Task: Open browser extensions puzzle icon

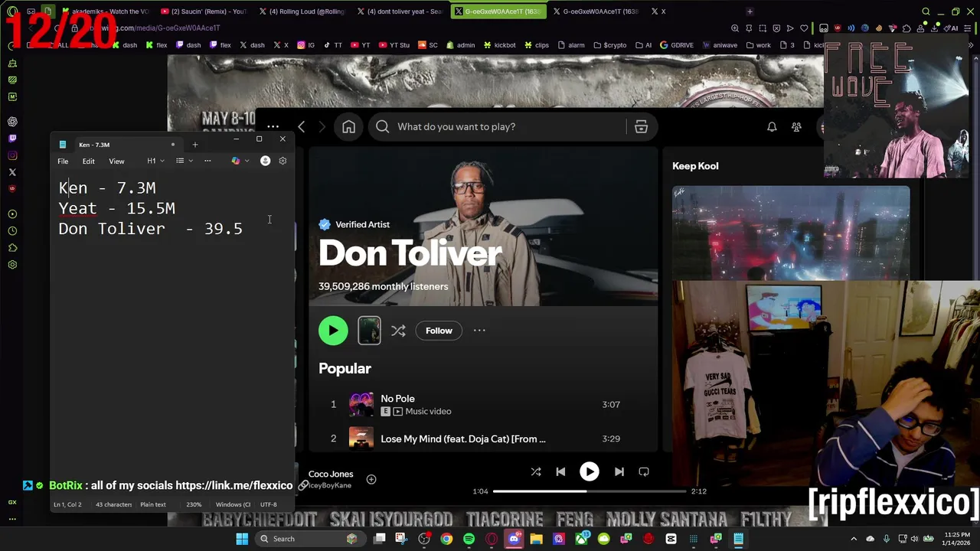Action: pyautogui.click(x=906, y=28)
